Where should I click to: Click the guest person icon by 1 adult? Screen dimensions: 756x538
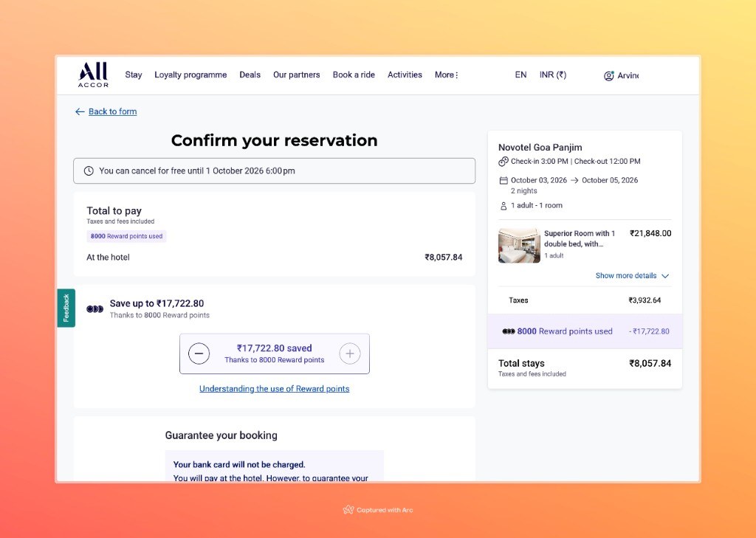pos(504,206)
